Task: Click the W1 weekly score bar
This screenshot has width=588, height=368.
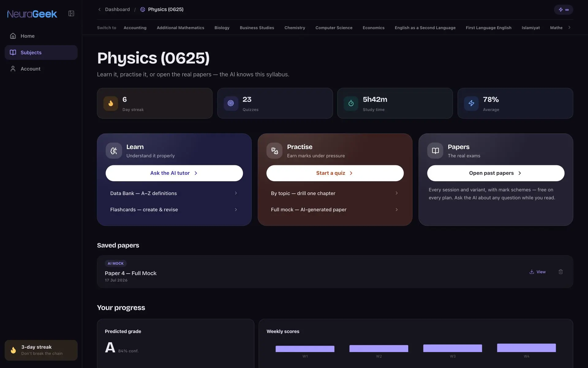Action: 305,349
